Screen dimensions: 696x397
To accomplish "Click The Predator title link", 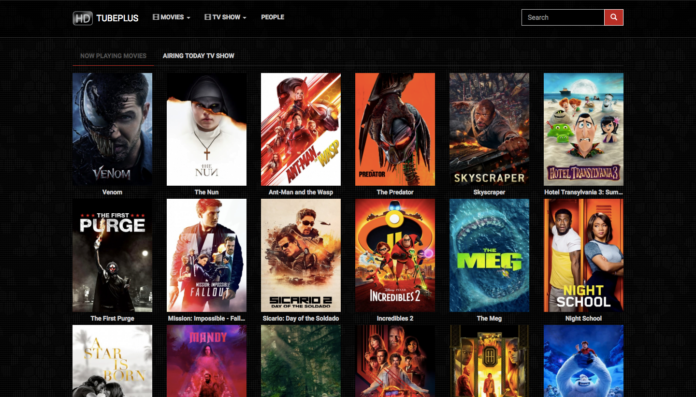I will point(395,192).
